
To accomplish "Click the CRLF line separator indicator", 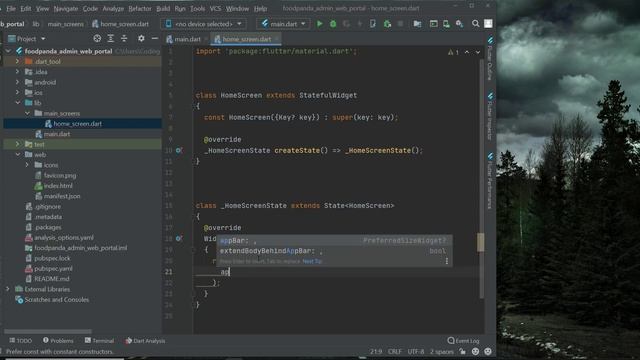I will [395, 351].
